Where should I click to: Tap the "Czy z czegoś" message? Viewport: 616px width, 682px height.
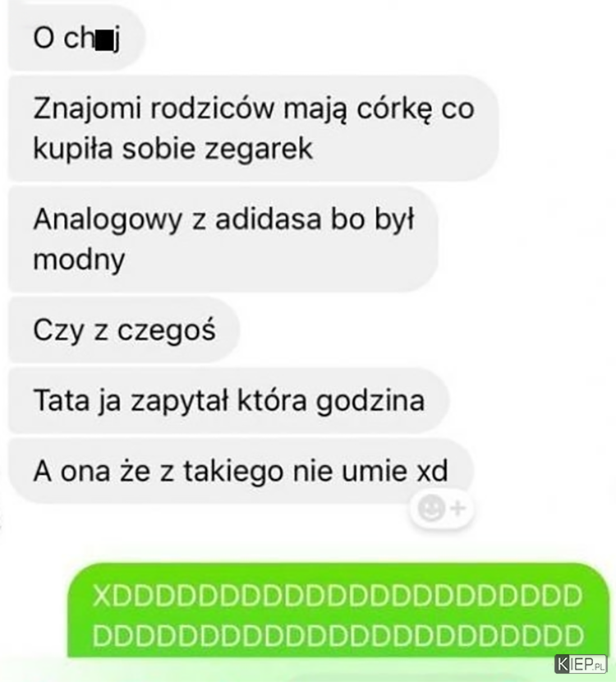[x=124, y=330]
